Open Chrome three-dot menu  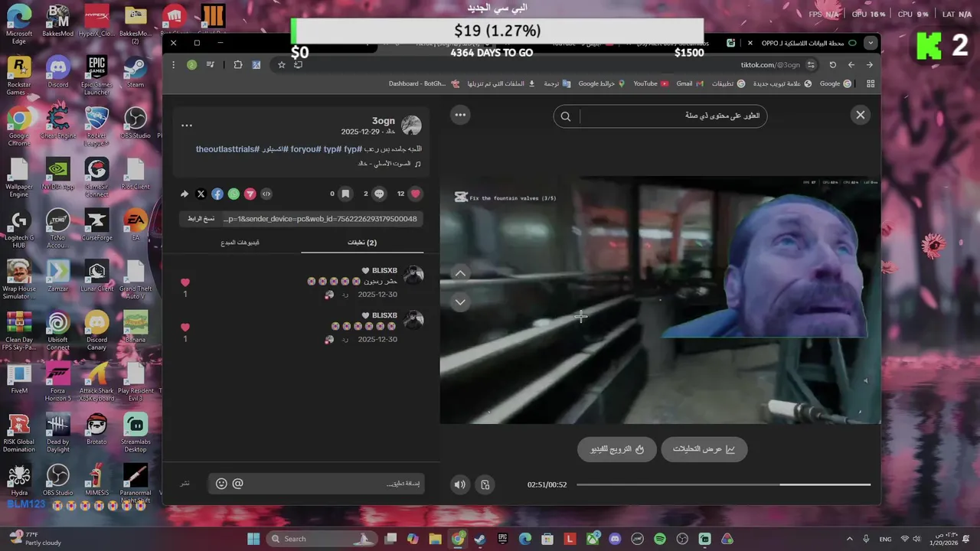[x=174, y=65]
